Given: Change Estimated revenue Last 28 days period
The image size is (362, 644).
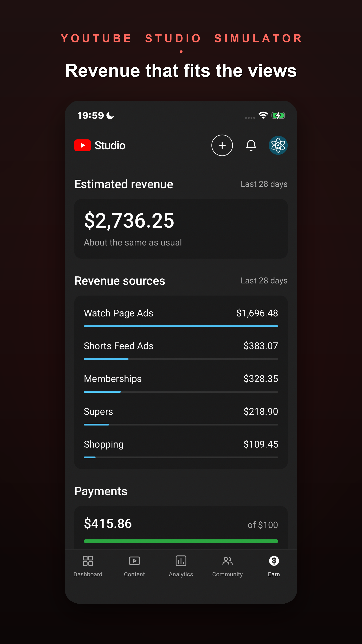Looking at the screenshot, I should tap(264, 184).
